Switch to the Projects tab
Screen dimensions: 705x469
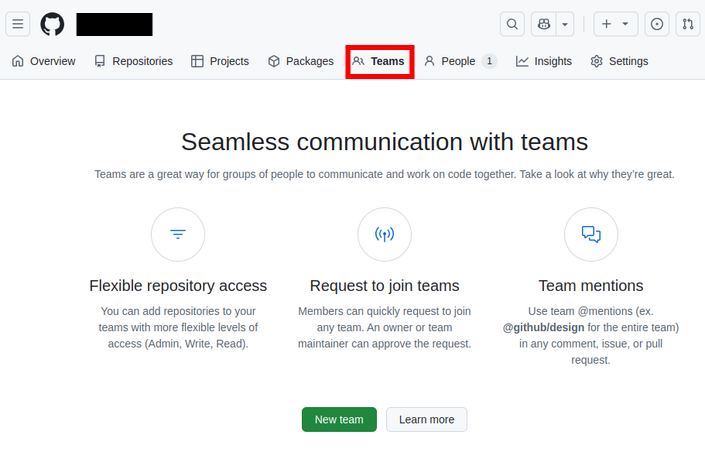(220, 61)
